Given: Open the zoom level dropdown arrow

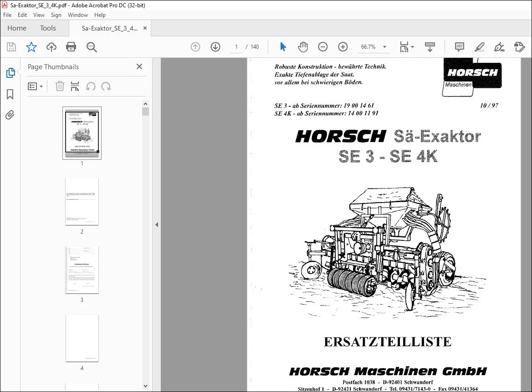Looking at the screenshot, I should coord(384,47).
